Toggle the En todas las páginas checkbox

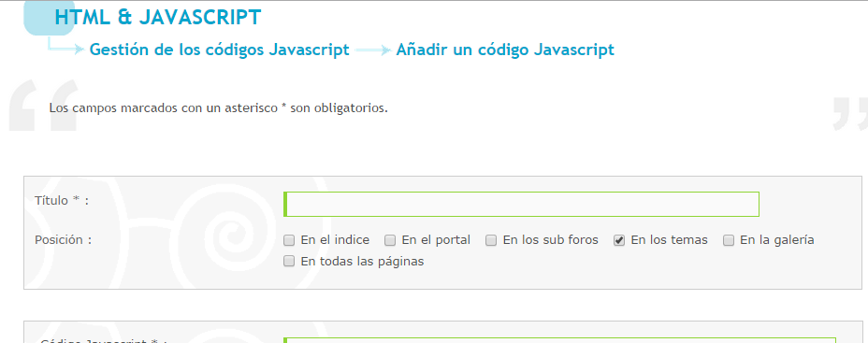(289, 261)
